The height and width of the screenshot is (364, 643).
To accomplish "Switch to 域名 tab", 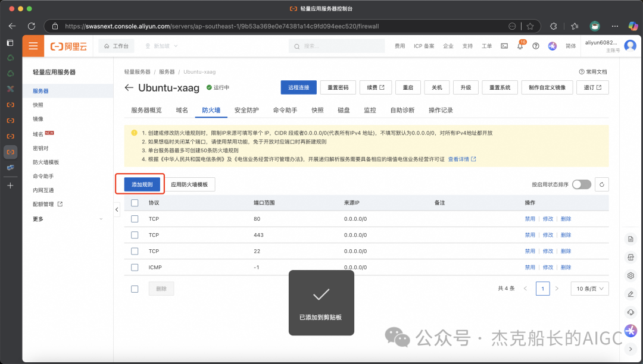I will (x=182, y=110).
